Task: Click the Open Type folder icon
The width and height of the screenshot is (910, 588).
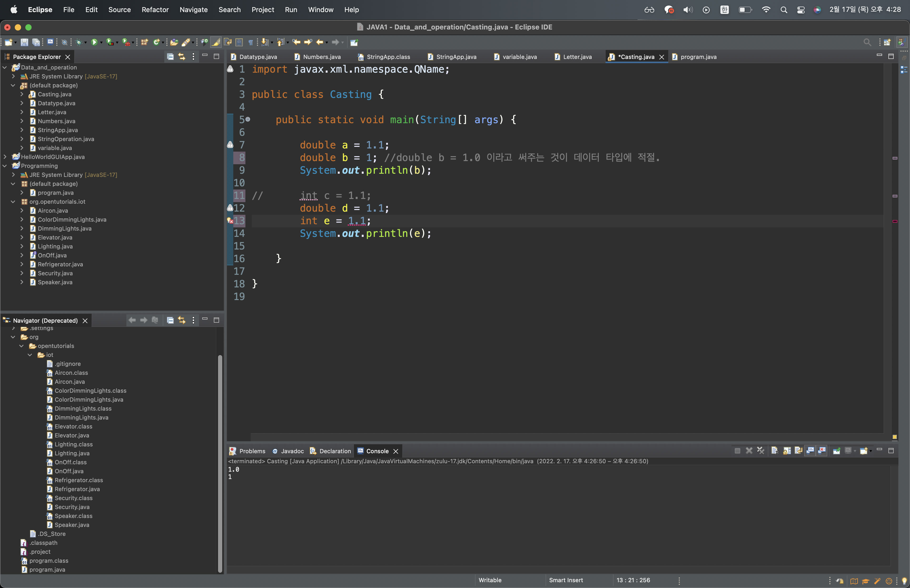Action: point(174,42)
